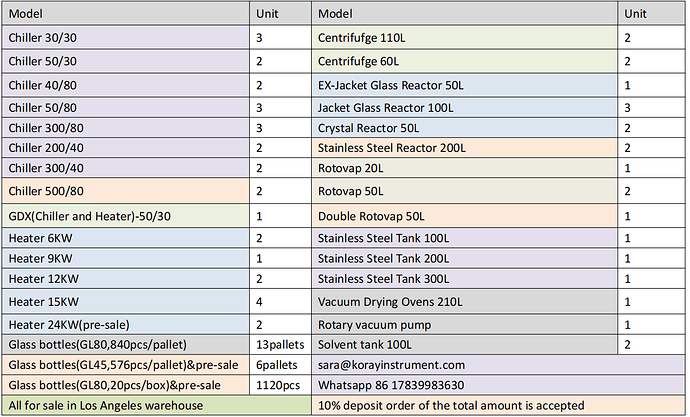Select the Centrifufge 110L cell
Viewport: 690px width, 417px height.
coord(466,38)
